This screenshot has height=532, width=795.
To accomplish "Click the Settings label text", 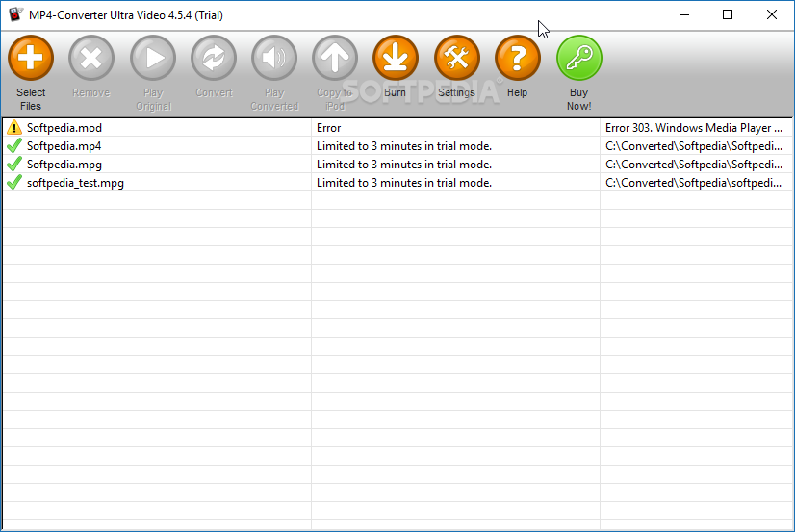I will (x=456, y=92).
